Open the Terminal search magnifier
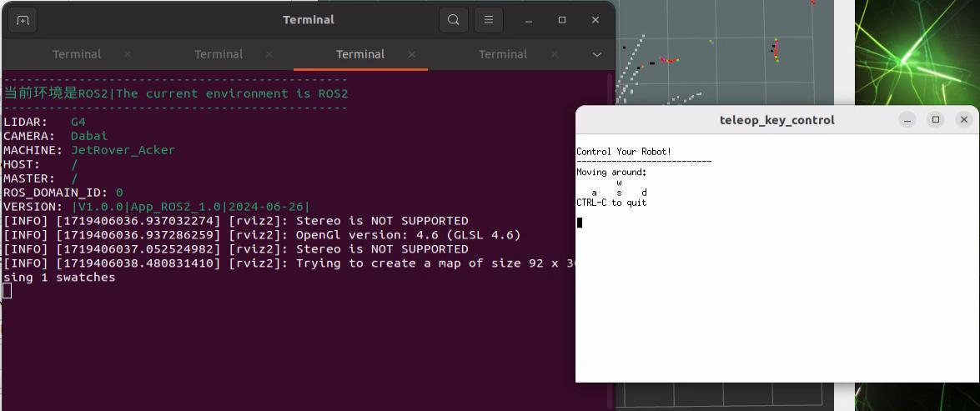 point(454,20)
